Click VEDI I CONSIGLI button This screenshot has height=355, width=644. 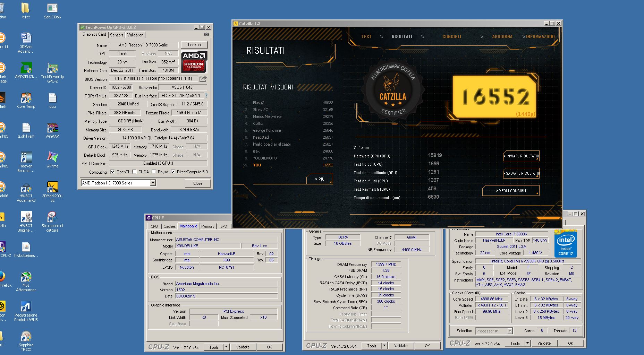(x=511, y=191)
